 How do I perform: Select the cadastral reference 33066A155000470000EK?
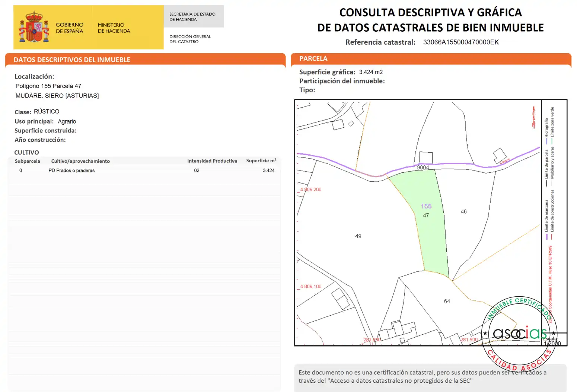click(461, 42)
